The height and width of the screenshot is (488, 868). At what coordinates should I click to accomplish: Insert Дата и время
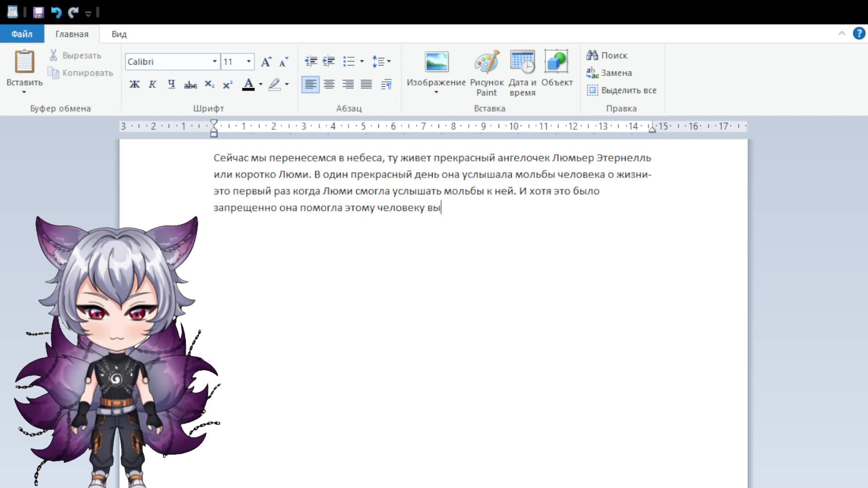[522, 73]
